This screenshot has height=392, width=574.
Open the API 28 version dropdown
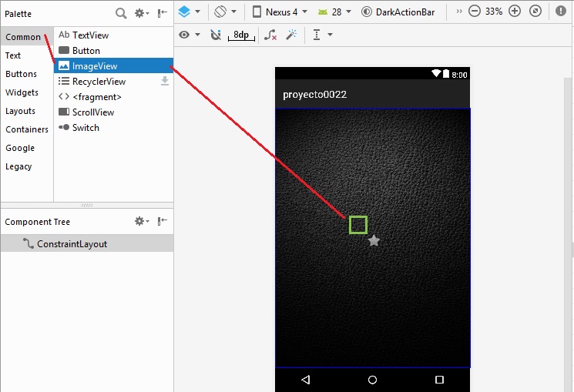[x=335, y=12]
